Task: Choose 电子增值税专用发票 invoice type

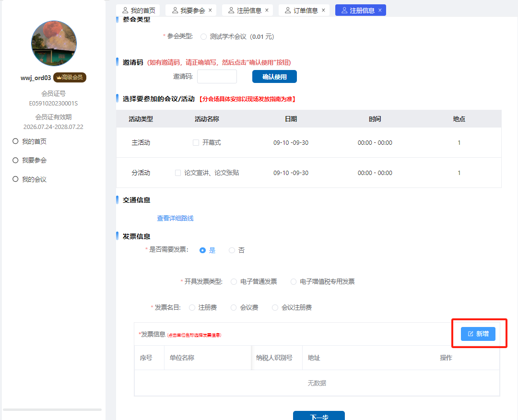Action: point(294,281)
